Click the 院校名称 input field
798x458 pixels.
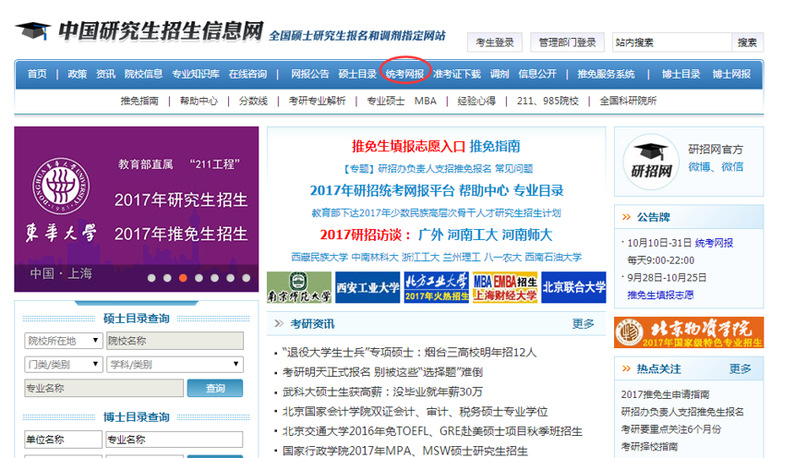coord(175,340)
